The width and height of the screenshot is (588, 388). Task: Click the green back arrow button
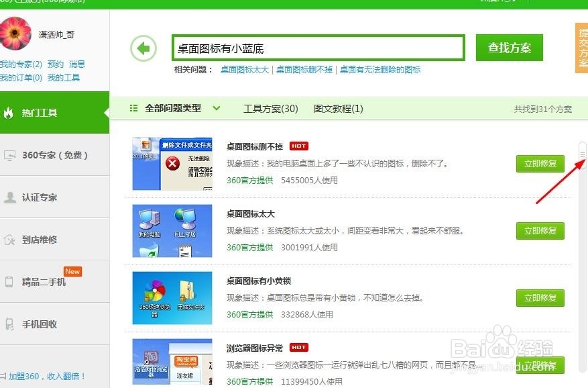143,48
